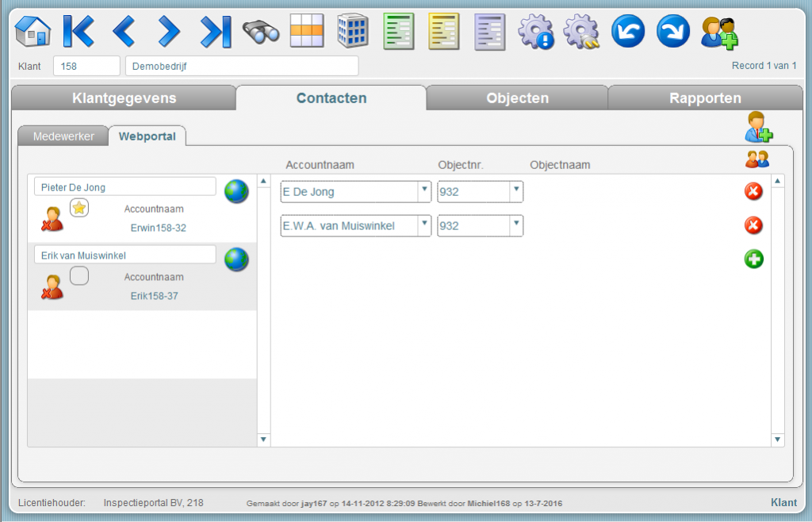Add a new account row with green plus
812x522 pixels.
point(753,259)
